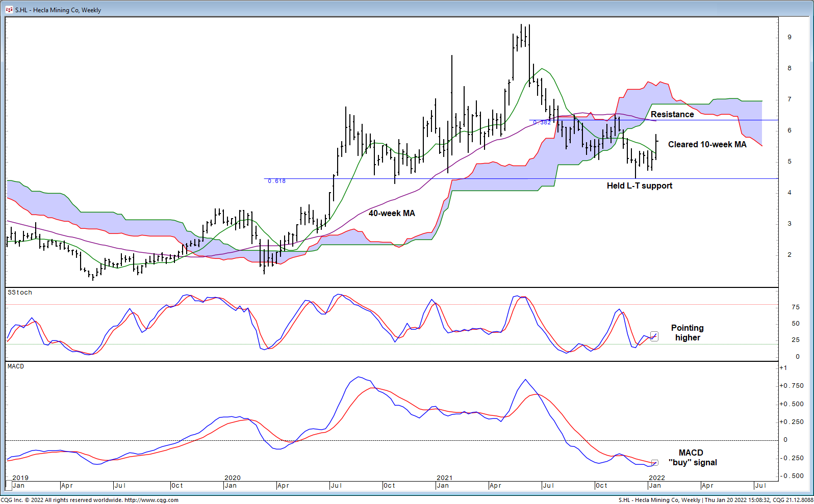Screen dimensions: 814x504
Task: Click price axis value 4
Action: point(790,193)
